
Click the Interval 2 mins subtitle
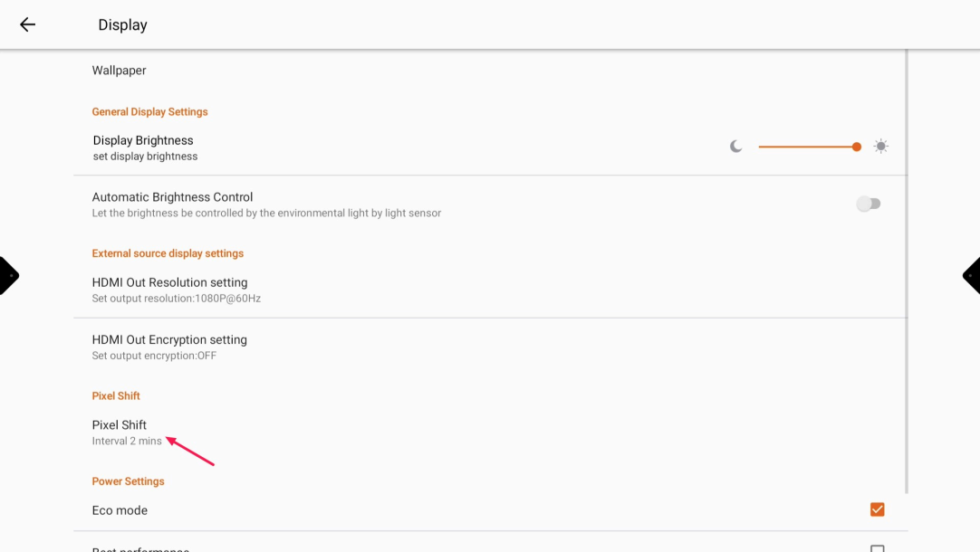[x=127, y=442]
